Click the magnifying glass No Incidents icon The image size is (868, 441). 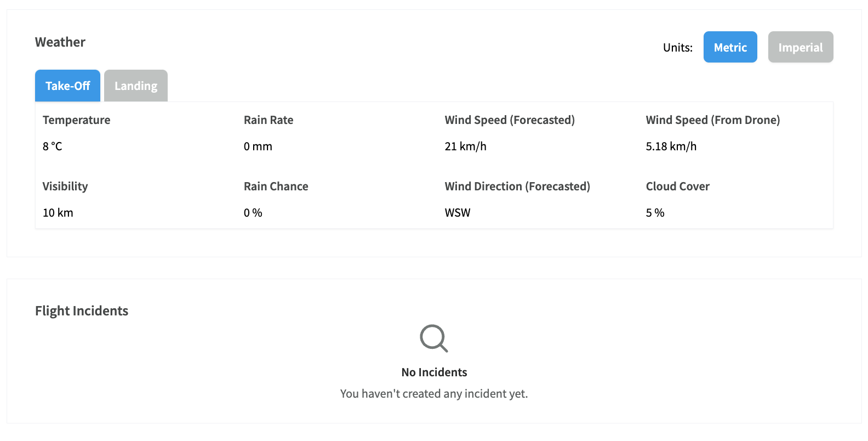(x=434, y=338)
